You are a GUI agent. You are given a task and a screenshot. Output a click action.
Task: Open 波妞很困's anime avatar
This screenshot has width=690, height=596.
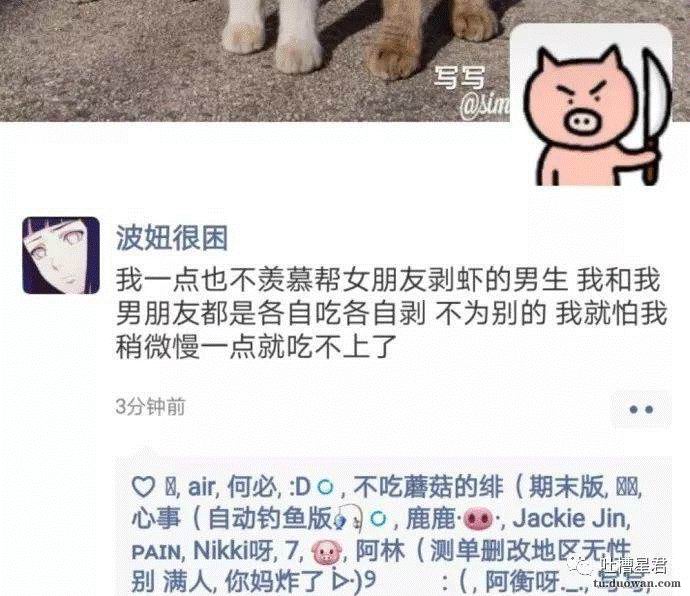(x=61, y=255)
